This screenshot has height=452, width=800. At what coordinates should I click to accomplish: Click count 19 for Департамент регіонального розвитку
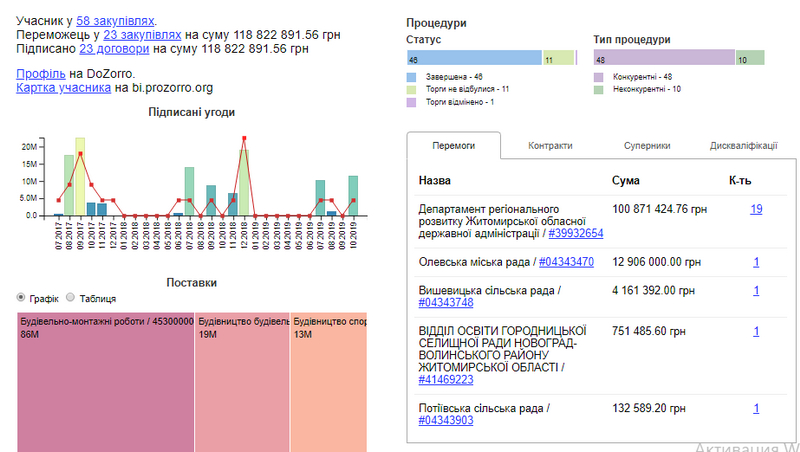[x=756, y=209]
